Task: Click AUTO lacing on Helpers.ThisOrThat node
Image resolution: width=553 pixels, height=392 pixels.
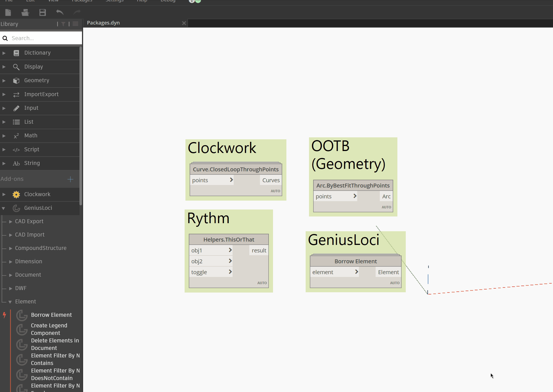Action: click(x=262, y=283)
